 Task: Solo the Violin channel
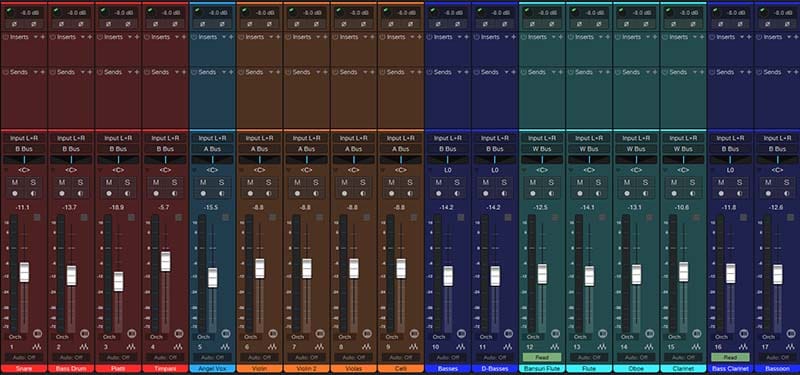tap(268, 182)
